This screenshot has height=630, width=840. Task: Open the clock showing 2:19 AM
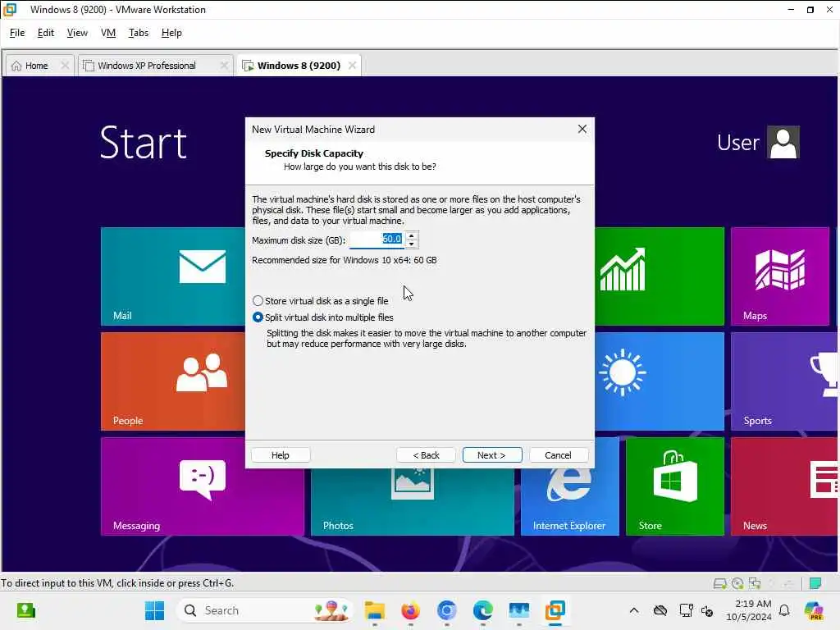tap(748, 610)
